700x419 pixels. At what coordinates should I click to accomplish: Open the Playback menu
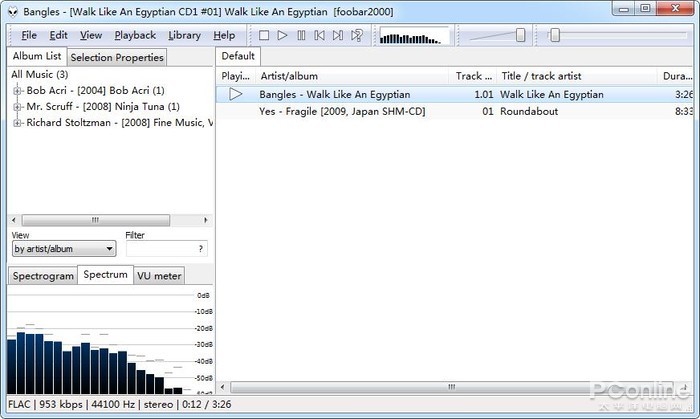coord(135,35)
